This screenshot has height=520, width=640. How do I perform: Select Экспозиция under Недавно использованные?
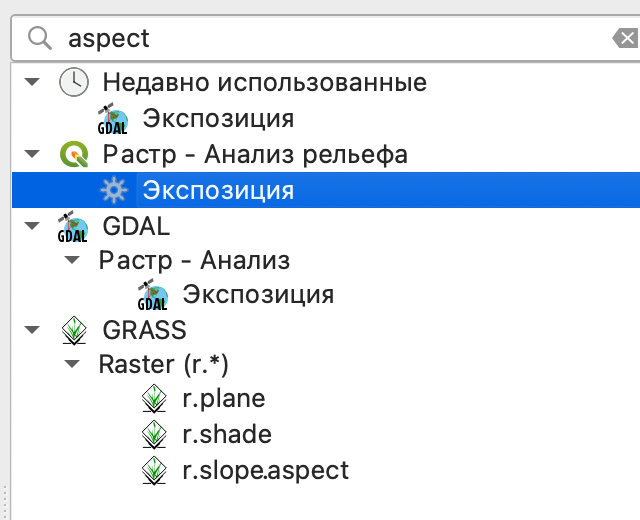[218, 118]
